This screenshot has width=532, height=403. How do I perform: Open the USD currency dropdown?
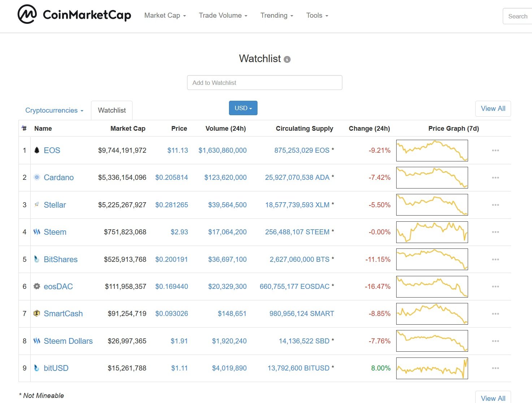243,108
